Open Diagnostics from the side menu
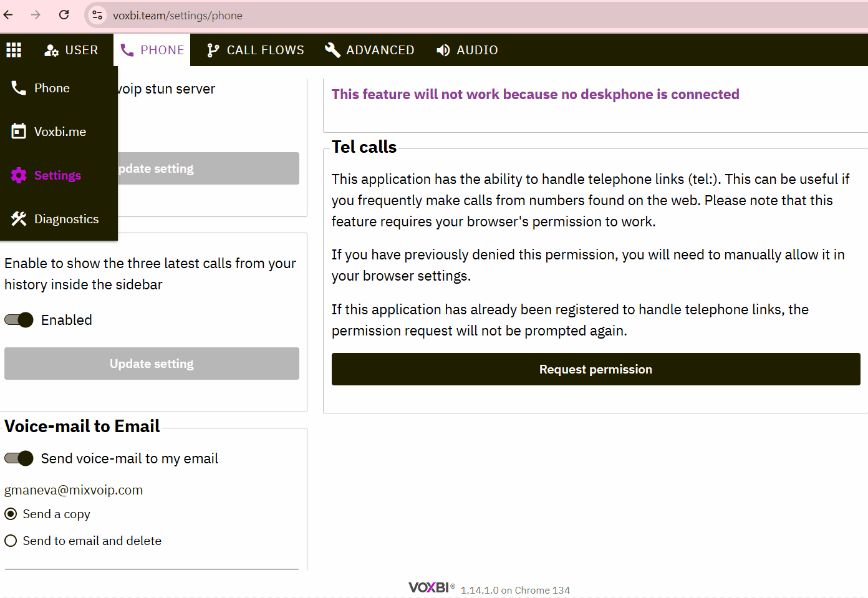 point(66,219)
